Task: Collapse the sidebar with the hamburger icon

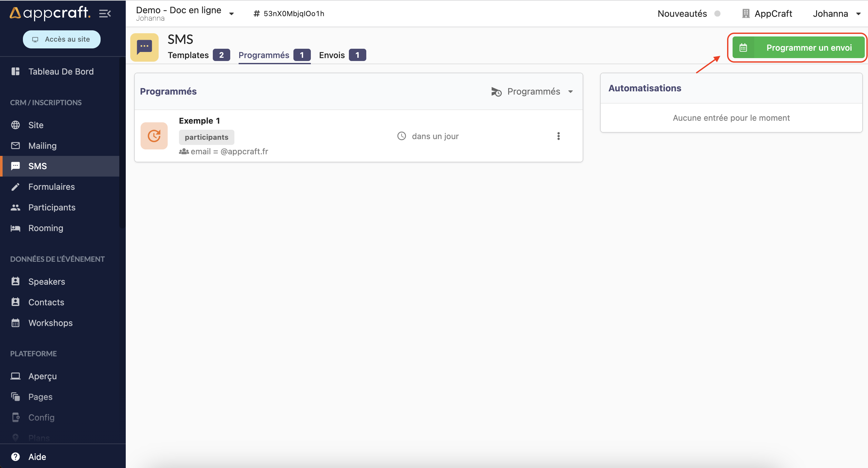Action: tap(105, 14)
